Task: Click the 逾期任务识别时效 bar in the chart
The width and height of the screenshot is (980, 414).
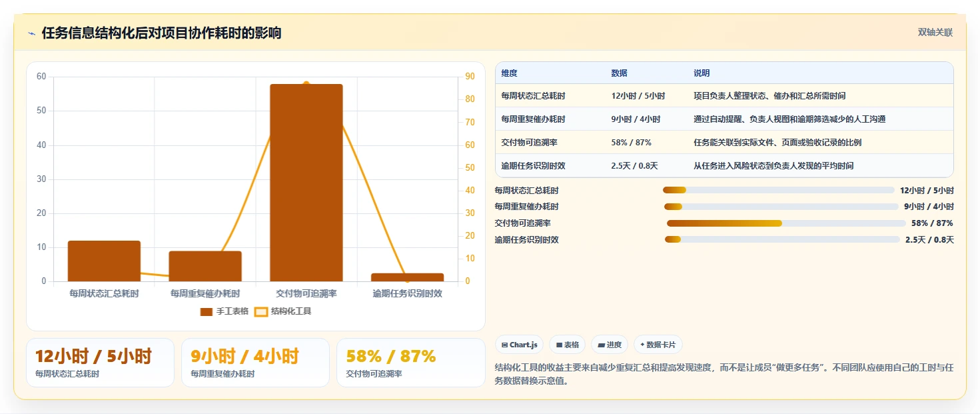Action: (x=407, y=277)
